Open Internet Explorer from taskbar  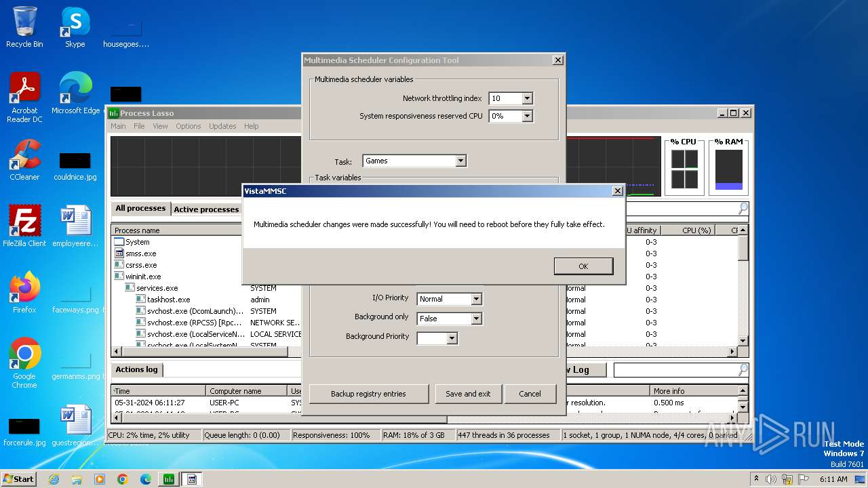(54, 479)
